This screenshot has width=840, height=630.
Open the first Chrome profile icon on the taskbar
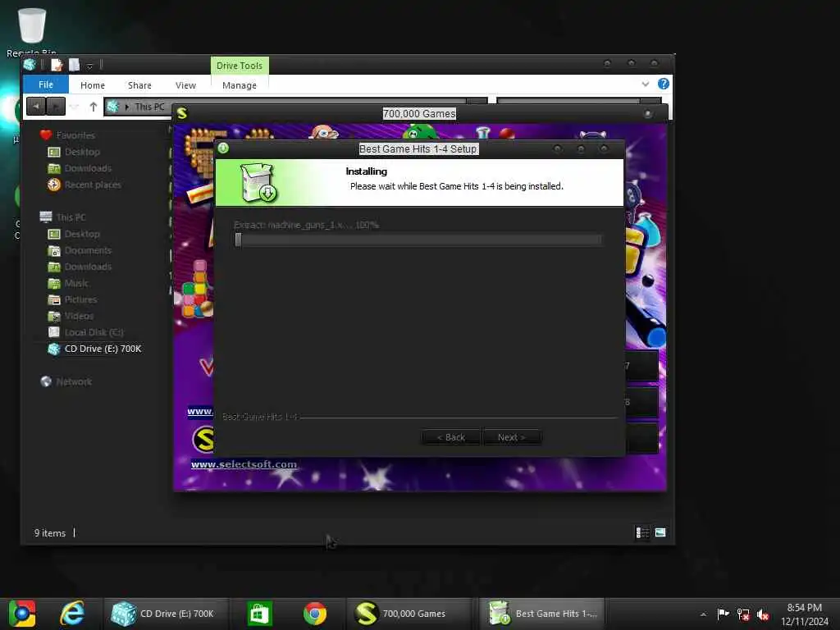coord(22,614)
